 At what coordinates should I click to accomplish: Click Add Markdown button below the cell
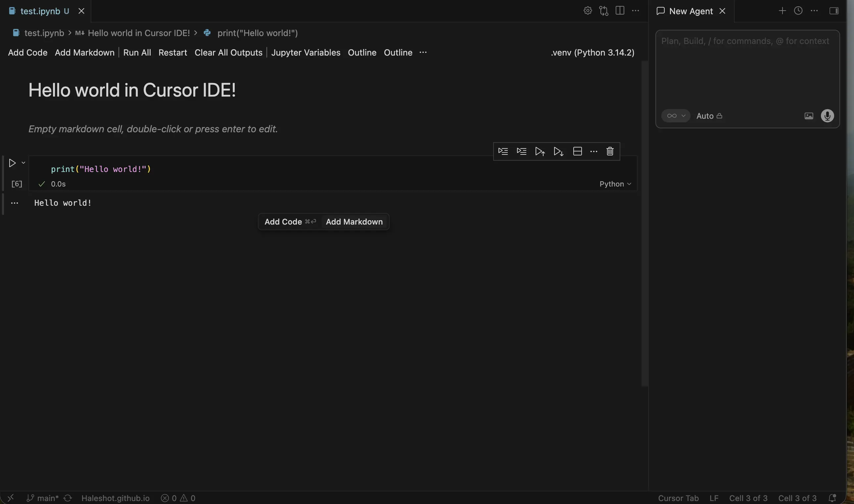pyautogui.click(x=354, y=222)
